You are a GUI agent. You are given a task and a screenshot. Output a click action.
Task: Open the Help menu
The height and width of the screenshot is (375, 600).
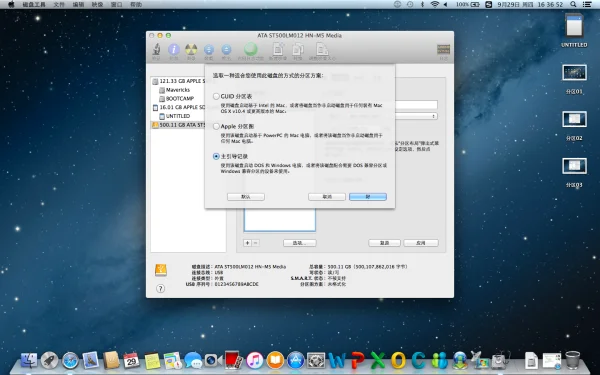[x=136, y=5]
